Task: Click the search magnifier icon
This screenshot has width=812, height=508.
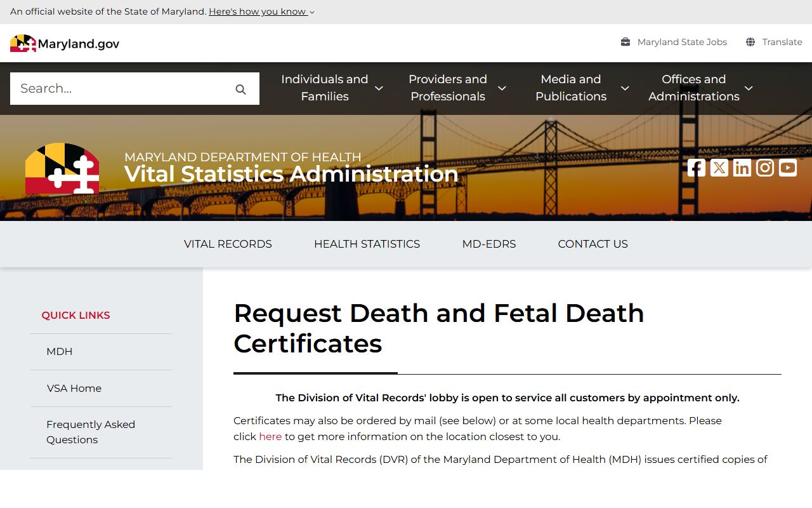Action: [240, 90]
